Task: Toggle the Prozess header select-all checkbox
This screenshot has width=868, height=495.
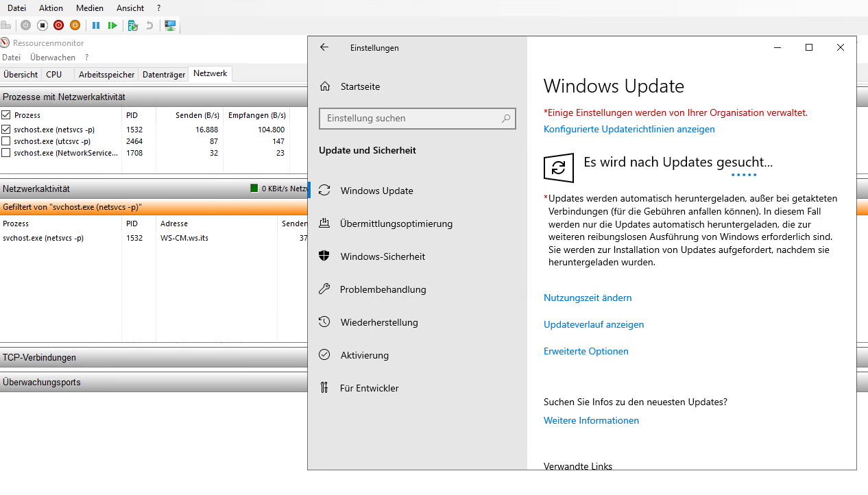Action: click(6, 115)
